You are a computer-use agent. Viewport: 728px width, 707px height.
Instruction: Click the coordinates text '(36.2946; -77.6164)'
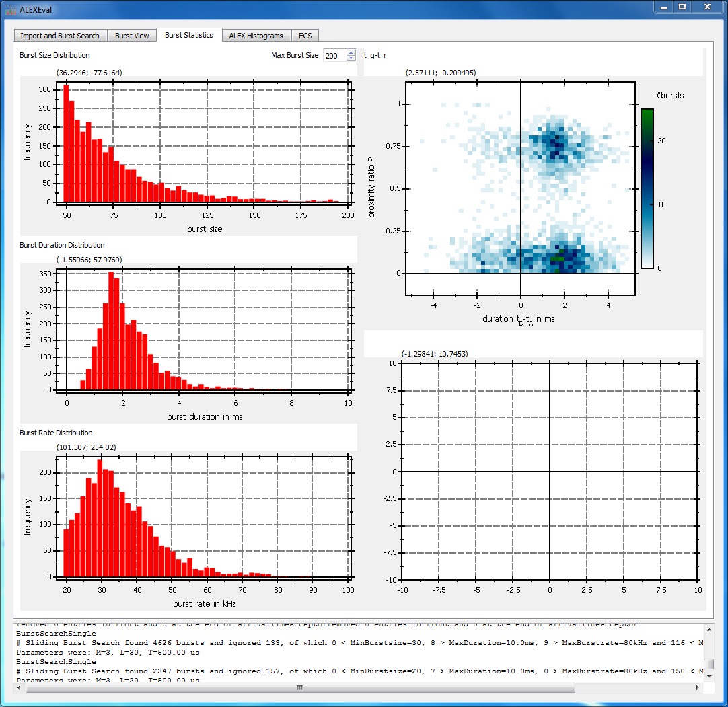tap(89, 73)
